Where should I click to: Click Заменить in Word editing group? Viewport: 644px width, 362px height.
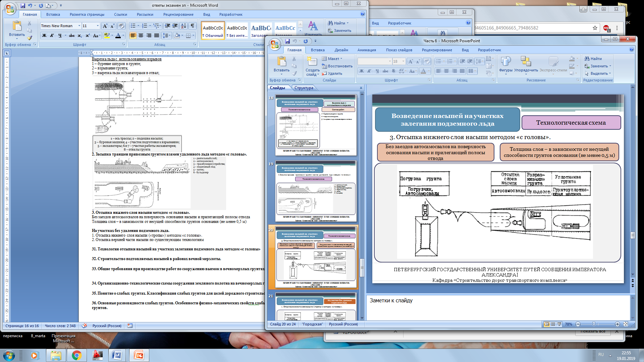(x=340, y=31)
